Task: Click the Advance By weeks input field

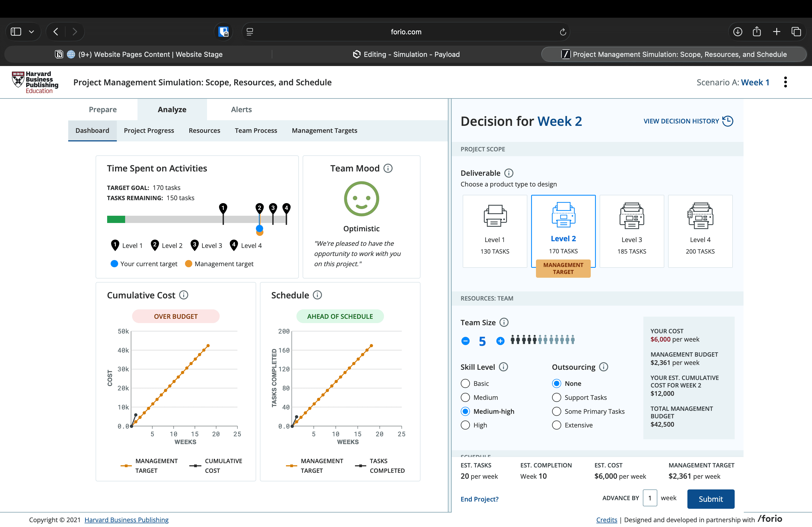Action: click(x=650, y=498)
